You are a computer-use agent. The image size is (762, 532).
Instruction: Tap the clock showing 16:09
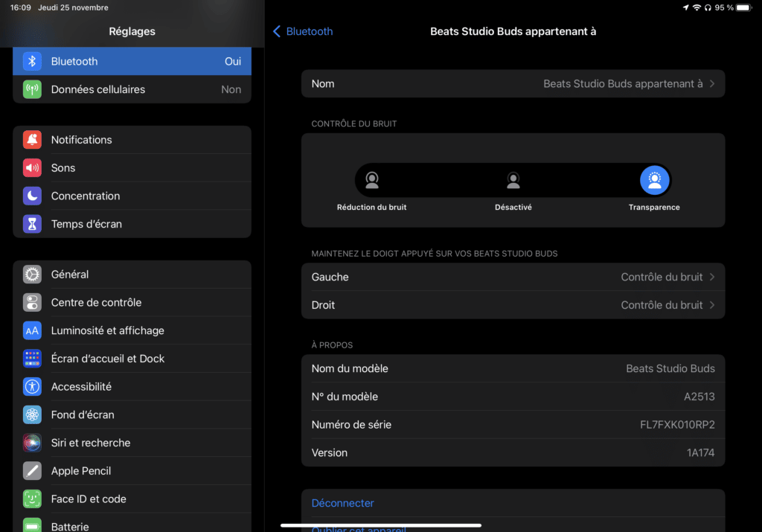coord(20,7)
